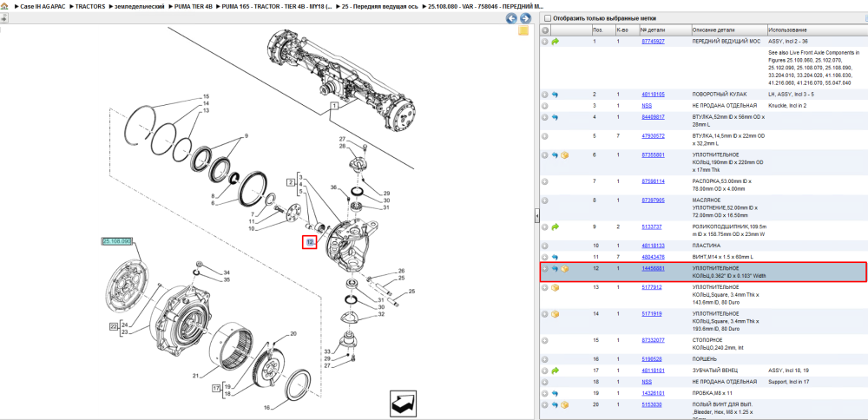This screenshot has width=868, height=420.
Task: Click the box icon for part 5153030
Action: (x=565, y=405)
